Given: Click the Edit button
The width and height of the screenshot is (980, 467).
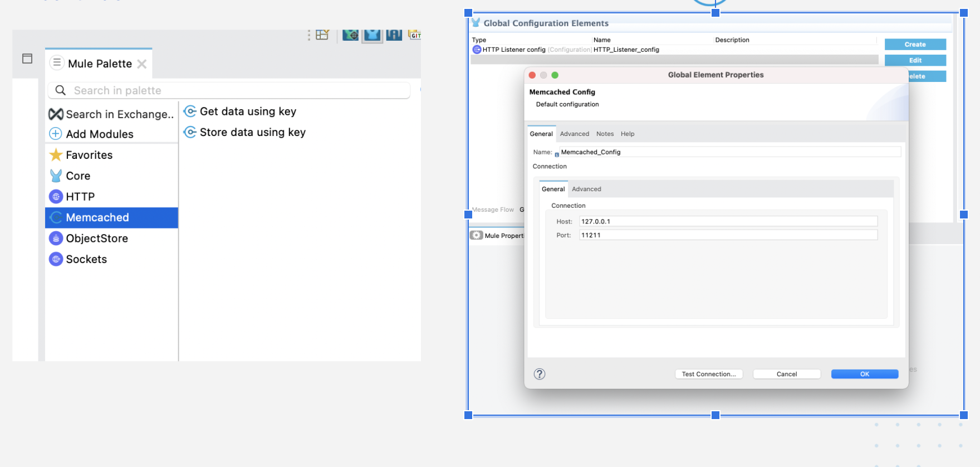Looking at the screenshot, I should pyautogui.click(x=915, y=60).
